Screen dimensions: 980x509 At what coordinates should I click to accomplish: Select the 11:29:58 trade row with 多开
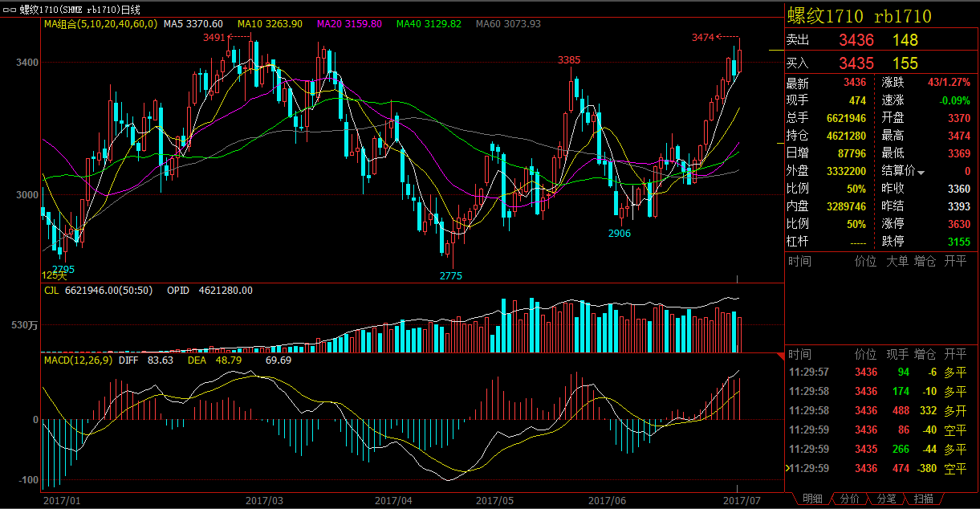tap(877, 410)
